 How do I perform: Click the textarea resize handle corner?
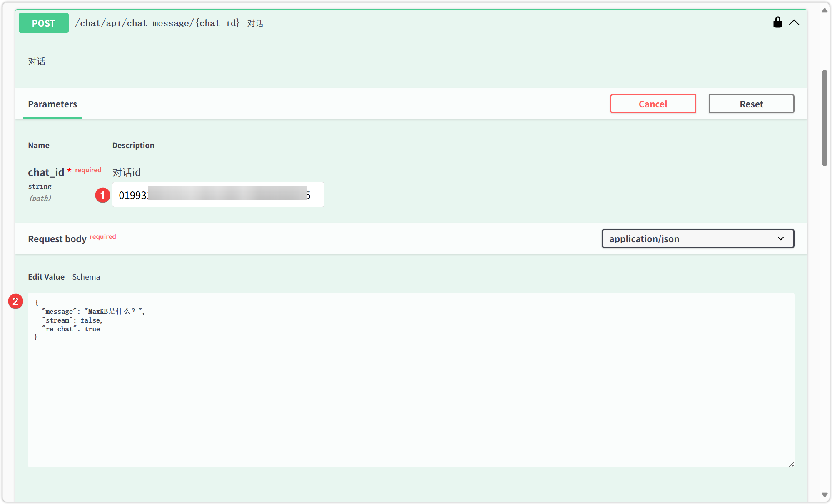[x=791, y=464]
